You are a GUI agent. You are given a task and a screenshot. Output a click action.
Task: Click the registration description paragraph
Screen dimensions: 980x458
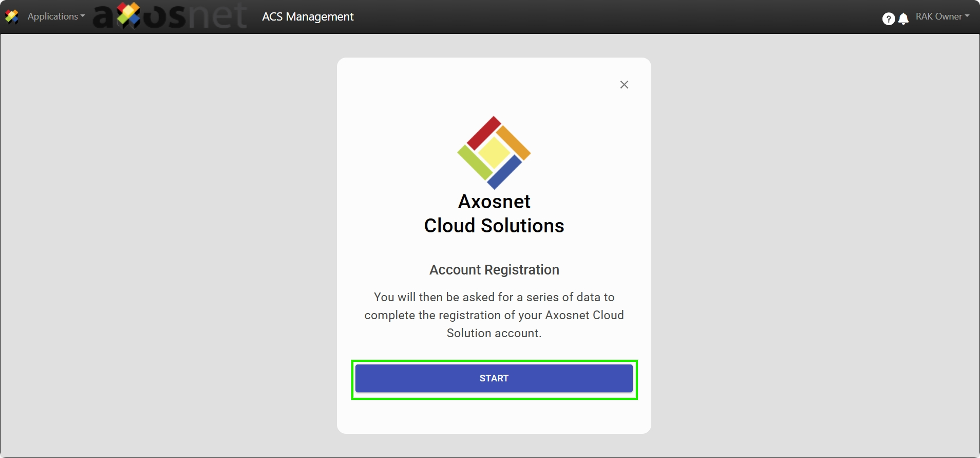tap(494, 315)
